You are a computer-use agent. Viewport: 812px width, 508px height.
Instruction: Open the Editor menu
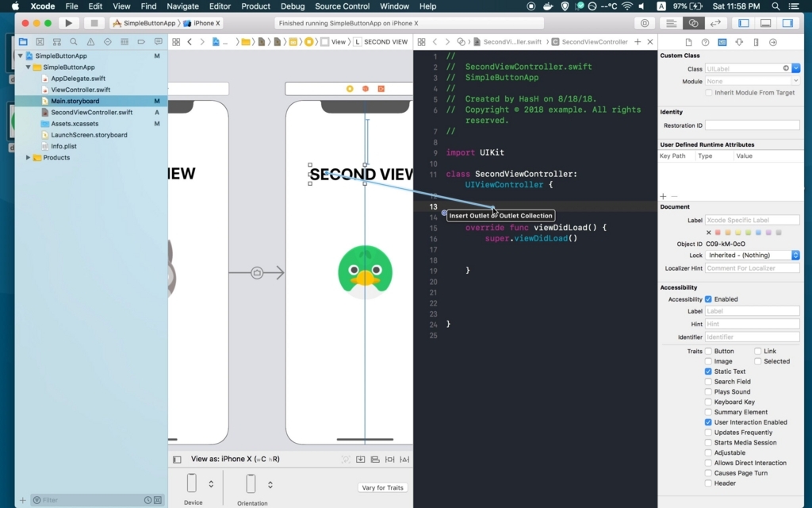pyautogui.click(x=220, y=6)
